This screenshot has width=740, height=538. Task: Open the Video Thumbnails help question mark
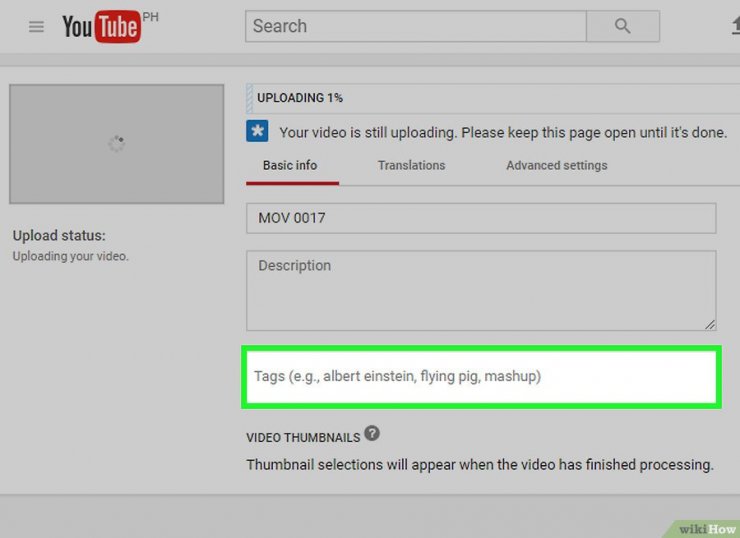pos(372,434)
